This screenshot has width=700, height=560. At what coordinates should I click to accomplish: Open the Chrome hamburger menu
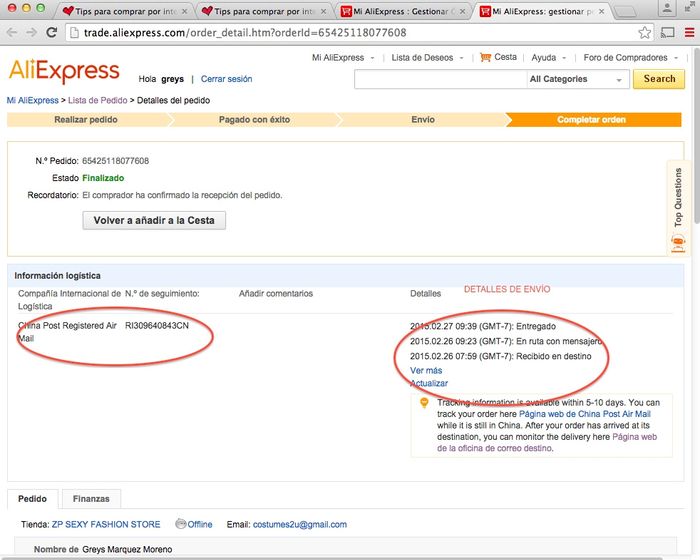689,33
